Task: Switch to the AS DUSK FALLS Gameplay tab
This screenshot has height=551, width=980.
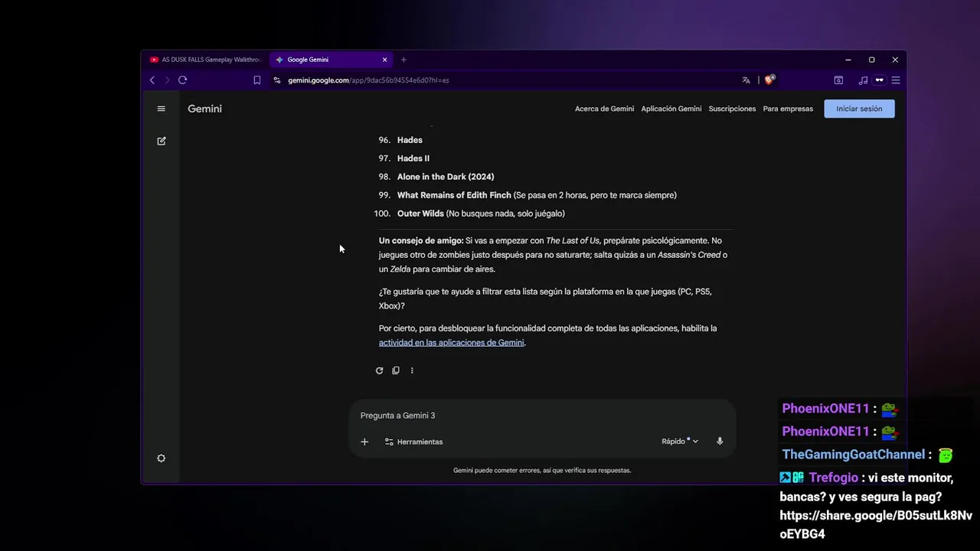Action: [x=206, y=60]
